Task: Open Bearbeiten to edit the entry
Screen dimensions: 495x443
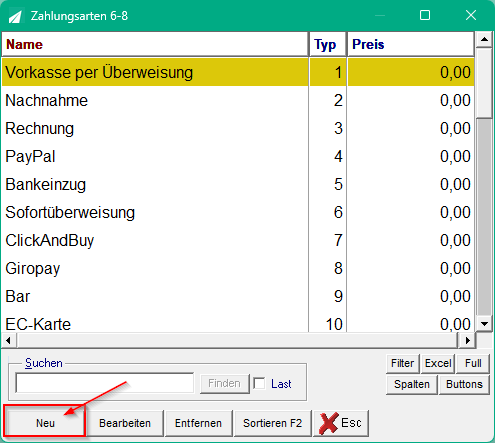Action: pyautogui.click(x=125, y=423)
